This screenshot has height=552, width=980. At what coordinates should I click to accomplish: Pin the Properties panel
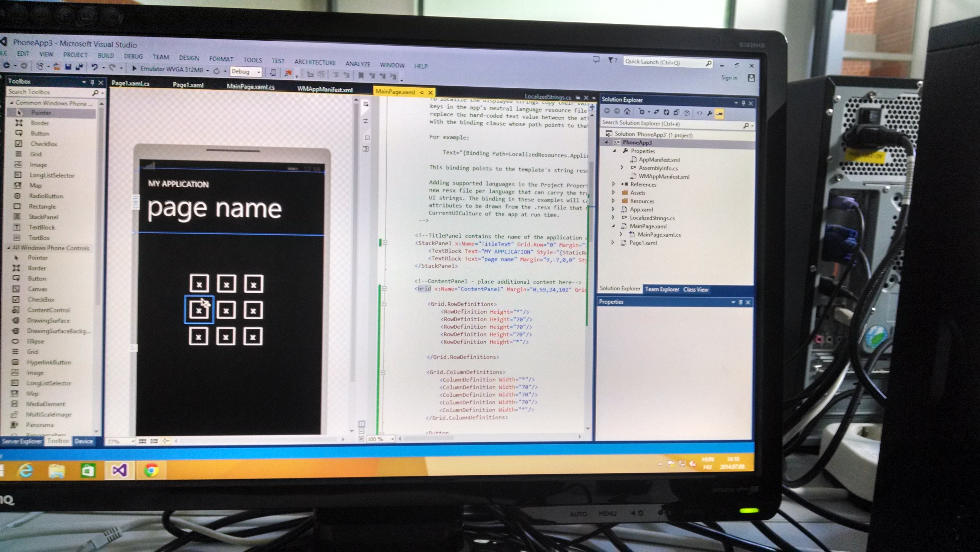[x=740, y=302]
